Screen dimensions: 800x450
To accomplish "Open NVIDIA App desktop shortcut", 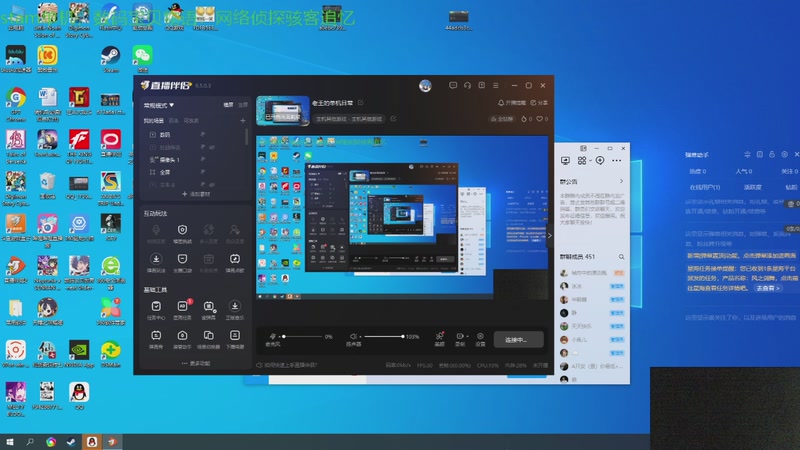I will (x=79, y=354).
